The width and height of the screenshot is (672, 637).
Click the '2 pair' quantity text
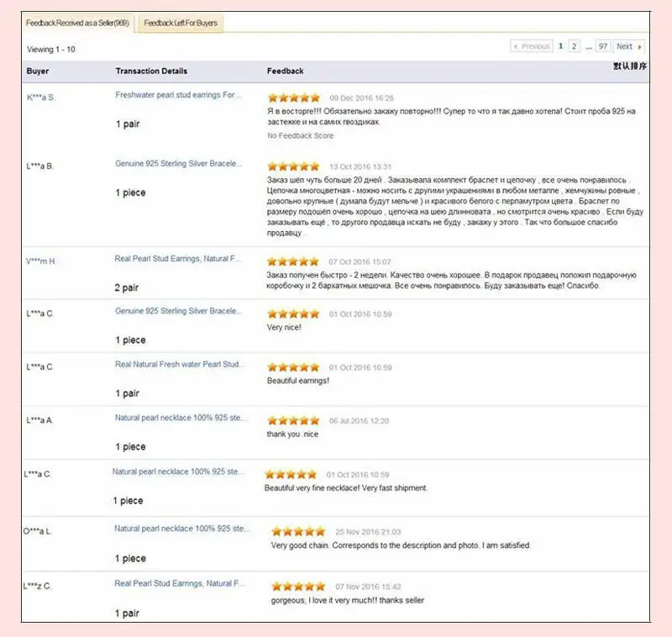tap(127, 287)
